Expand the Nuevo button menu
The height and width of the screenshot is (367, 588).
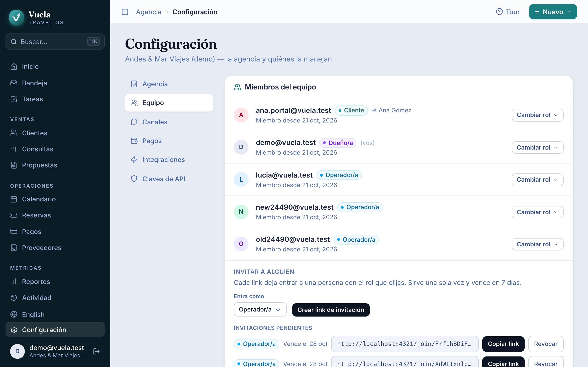pyautogui.click(x=553, y=12)
